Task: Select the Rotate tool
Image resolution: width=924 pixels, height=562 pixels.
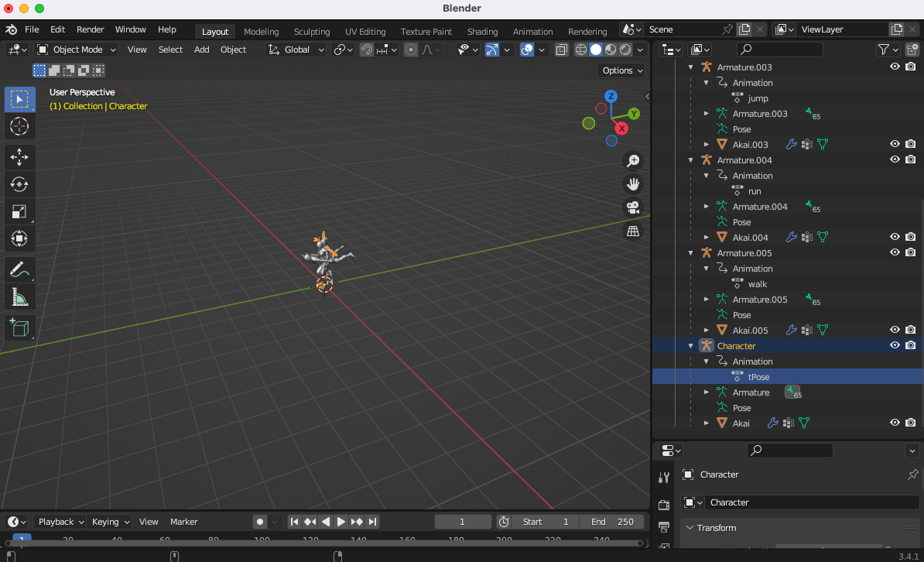Action: [19, 184]
